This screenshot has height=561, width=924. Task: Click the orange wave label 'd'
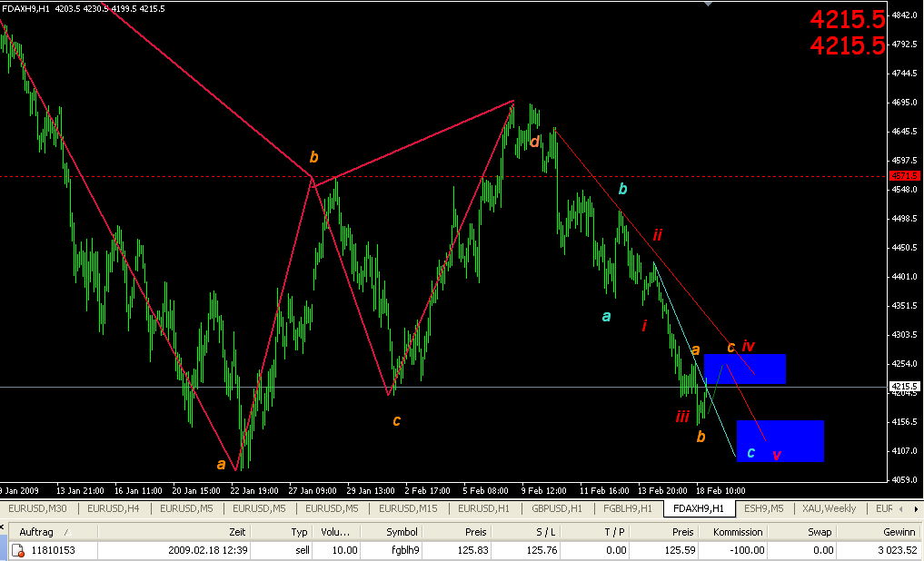[534, 142]
